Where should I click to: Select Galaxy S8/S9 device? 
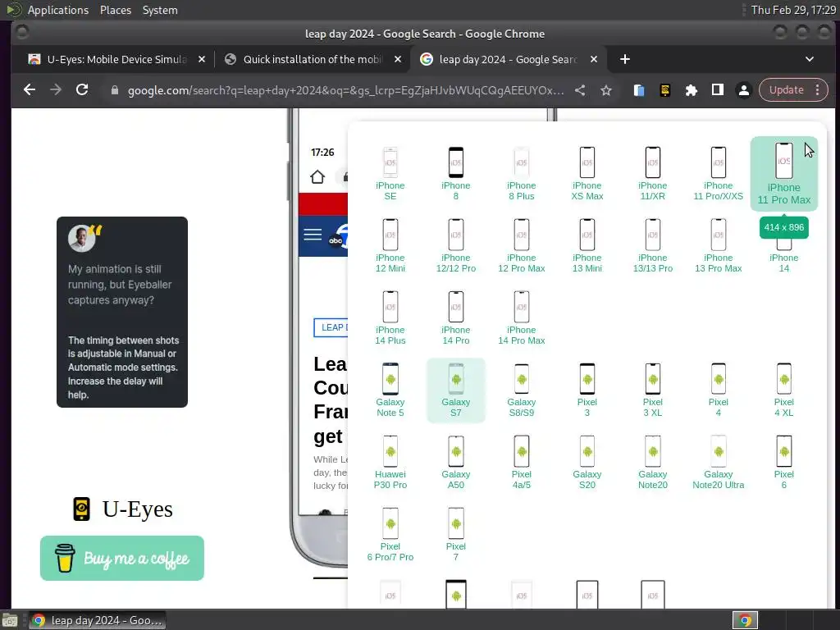click(521, 390)
